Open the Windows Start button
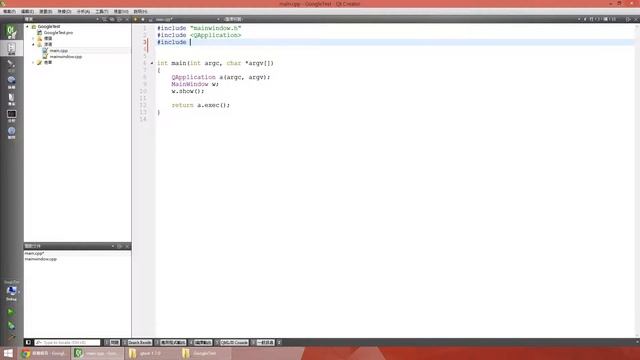Viewport: 640px width, 360px height. [8, 353]
